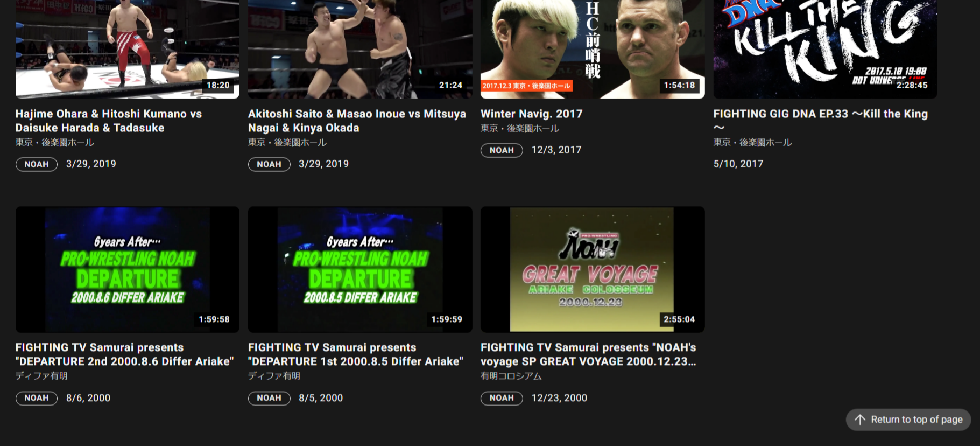This screenshot has height=447, width=980.
Task: Open title link Winter Navig. 2017
Action: tap(531, 114)
